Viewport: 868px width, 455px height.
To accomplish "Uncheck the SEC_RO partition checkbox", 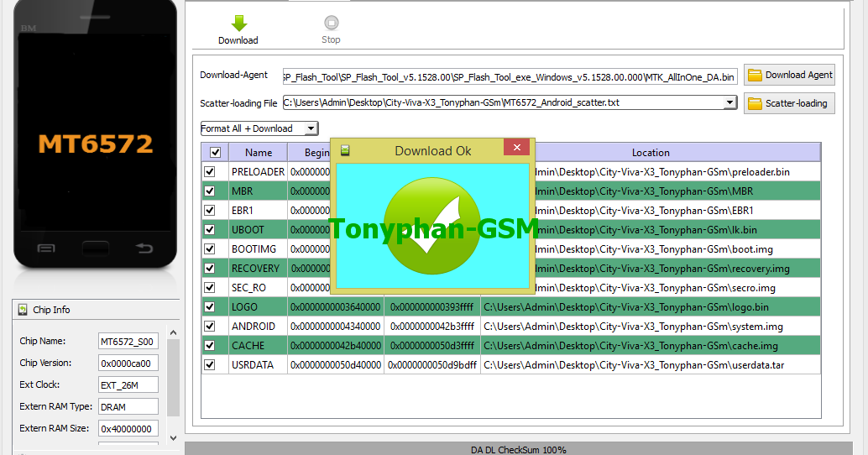I will [x=209, y=288].
